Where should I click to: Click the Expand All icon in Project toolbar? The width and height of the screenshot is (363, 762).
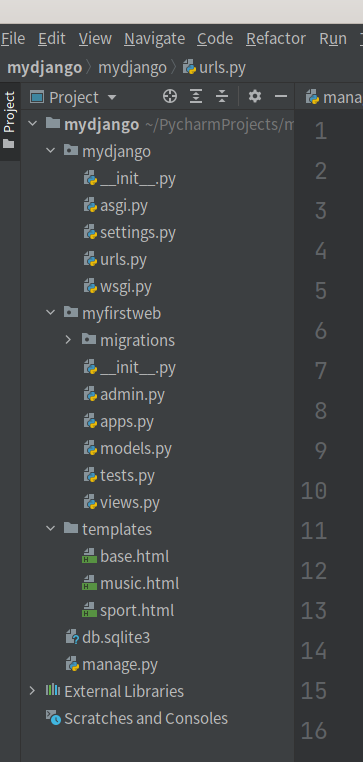pos(195,96)
